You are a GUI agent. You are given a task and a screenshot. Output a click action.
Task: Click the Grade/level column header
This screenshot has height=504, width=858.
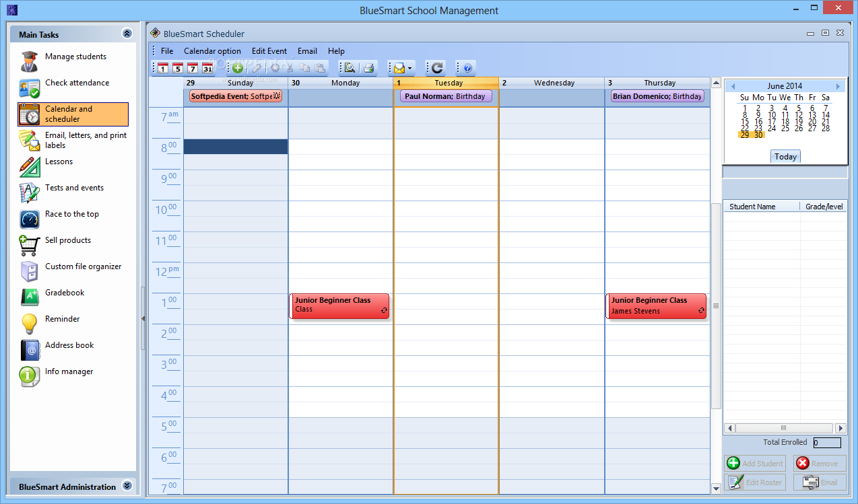824,207
